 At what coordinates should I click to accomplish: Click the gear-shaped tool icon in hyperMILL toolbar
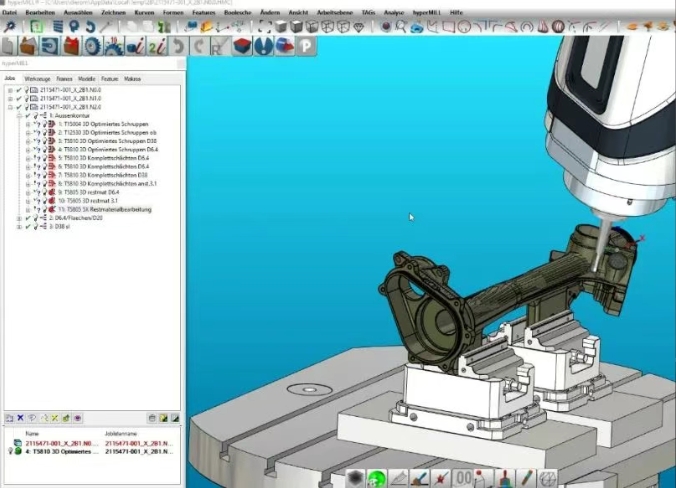pos(92,46)
